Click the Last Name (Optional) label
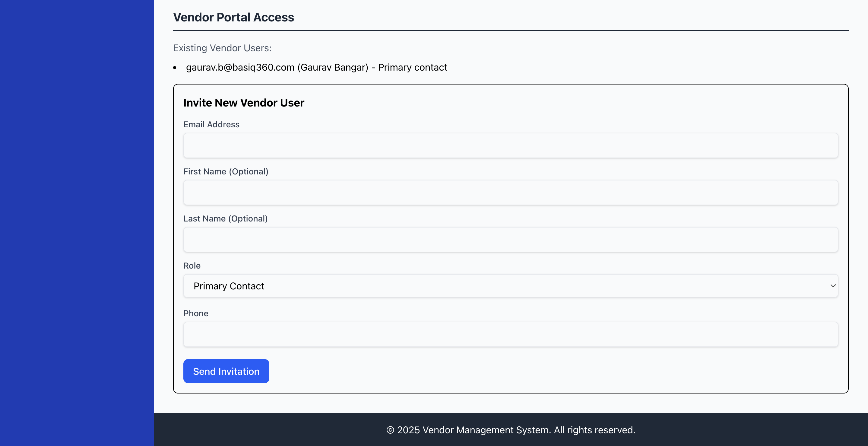This screenshot has height=446, width=868. tap(225, 218)
